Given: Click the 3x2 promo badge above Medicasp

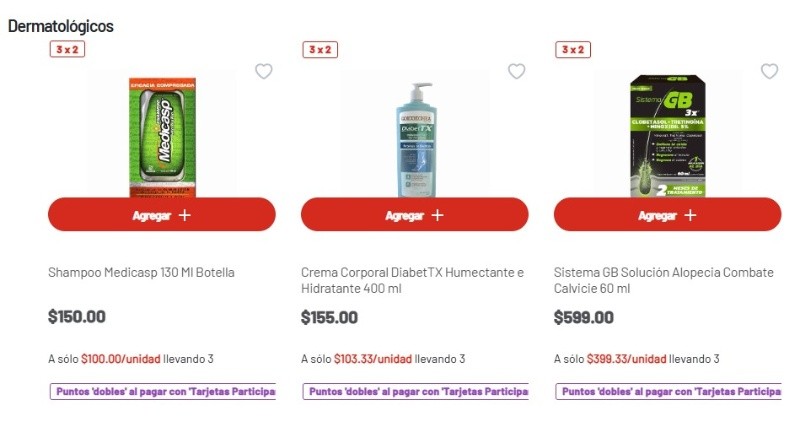Looking at the screenshot, I should click(x=66, y=50).
